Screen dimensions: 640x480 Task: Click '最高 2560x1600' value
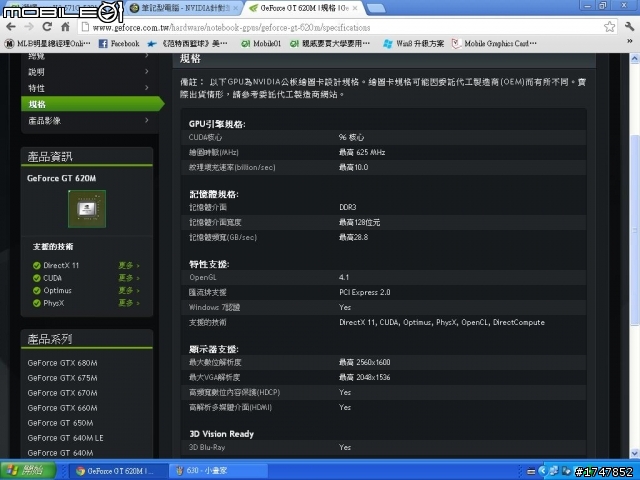point(364,362)
